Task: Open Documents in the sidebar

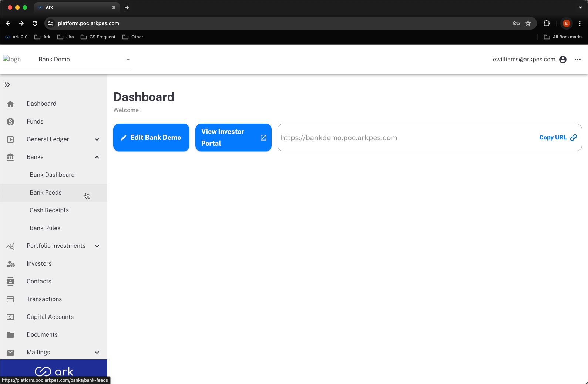Action: (x=54, y=335)
